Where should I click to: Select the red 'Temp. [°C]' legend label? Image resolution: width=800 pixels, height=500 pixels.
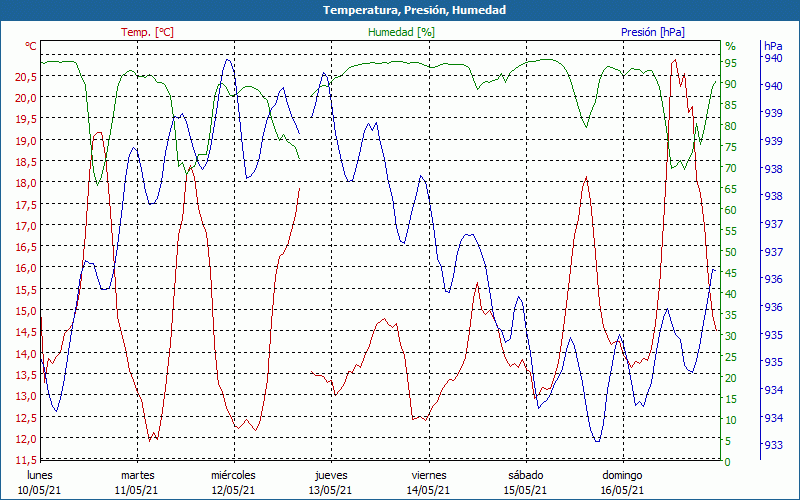point(147,32)
